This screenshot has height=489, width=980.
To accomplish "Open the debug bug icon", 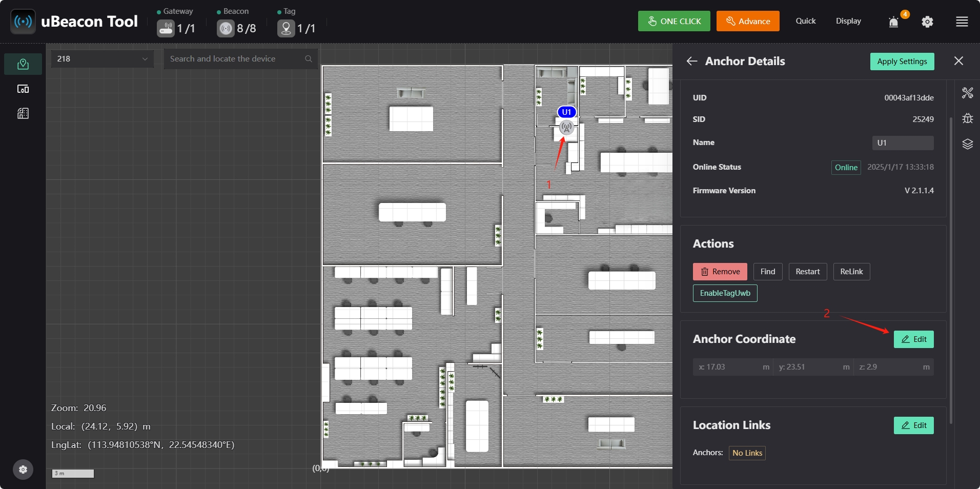I will (968, 118).
